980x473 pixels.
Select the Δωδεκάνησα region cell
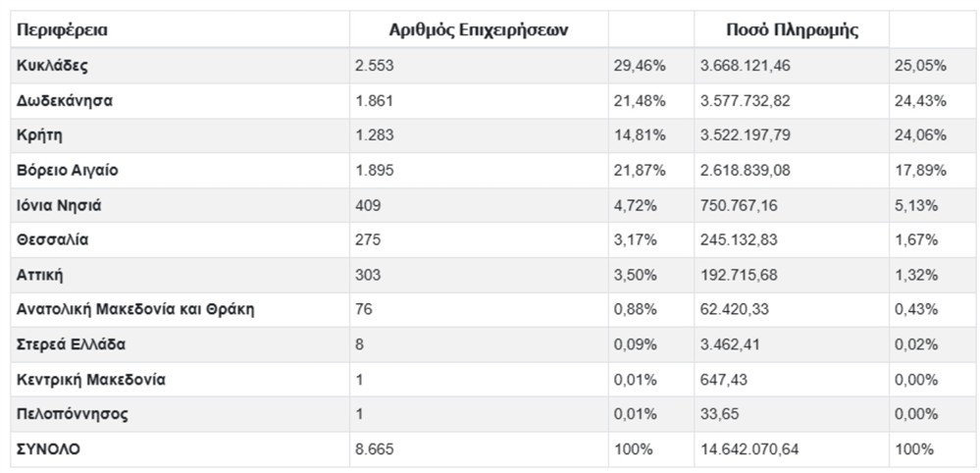point(65,100)
